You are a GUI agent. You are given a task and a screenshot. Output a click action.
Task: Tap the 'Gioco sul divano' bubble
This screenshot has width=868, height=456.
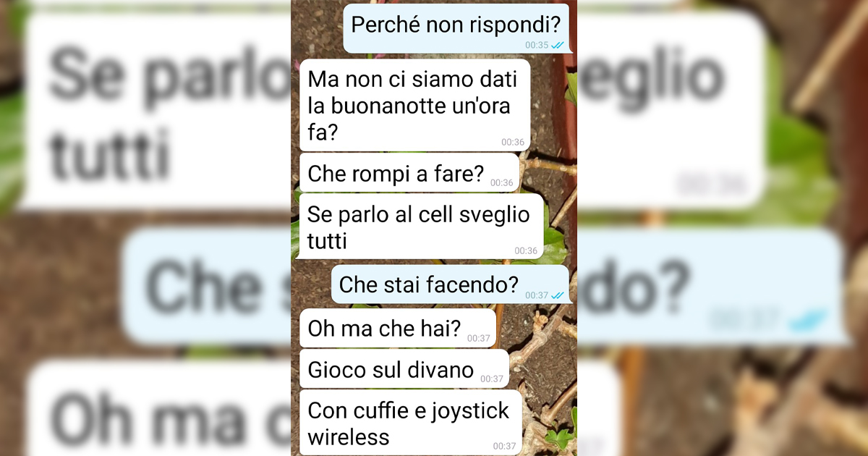click(404, 369)
